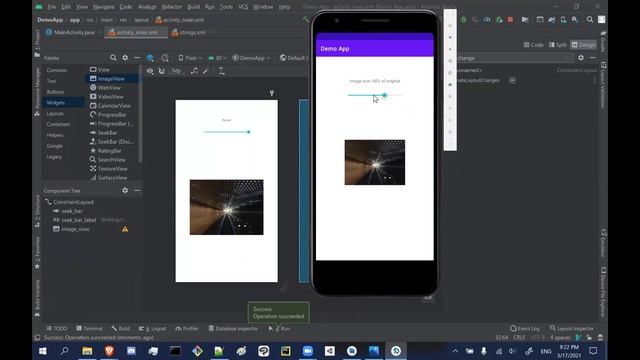
Task: Select VideoView in the palette
Action: (110, 97)
